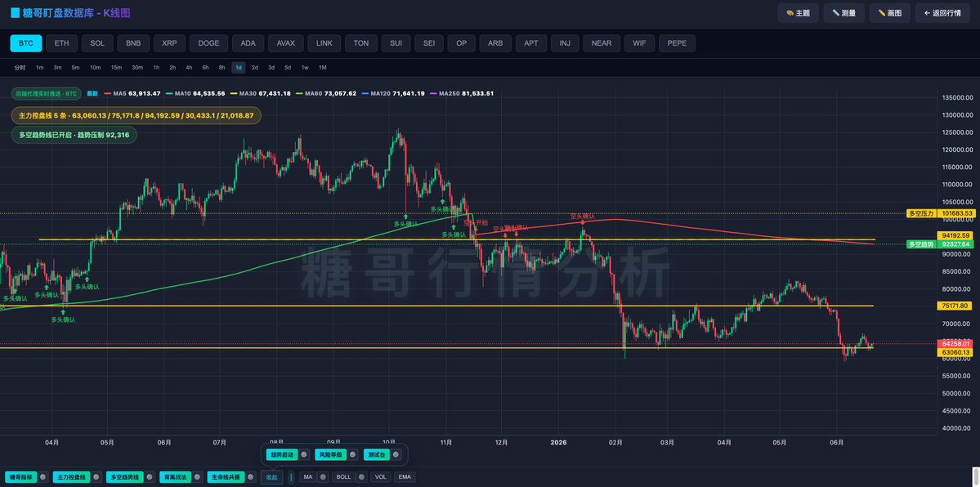Screen dimensions: 980x487
Task: Click the settings dot beside 主力控盘线
Action: pyautogui.click(x=97, y=477)
